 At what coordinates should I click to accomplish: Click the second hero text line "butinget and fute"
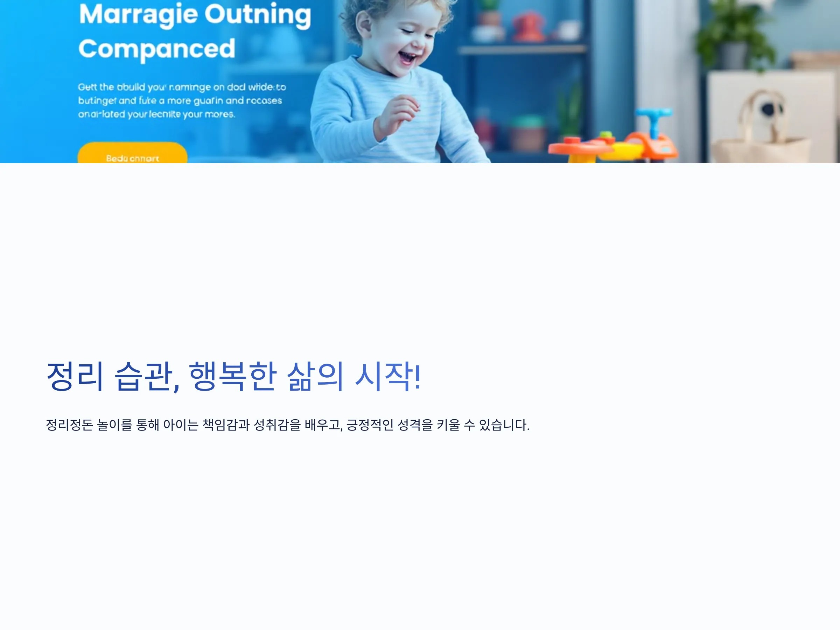[180, 101]
